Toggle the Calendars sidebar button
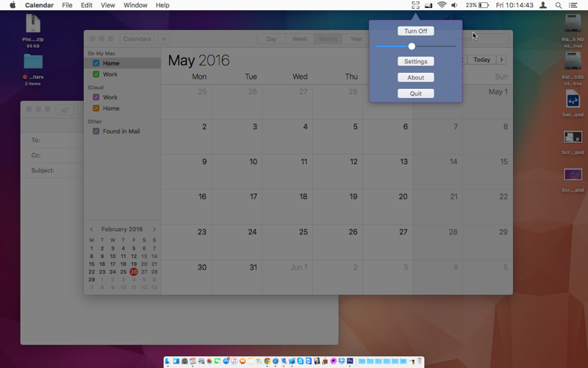Viewport: 588px width, 368px height. tap(137, 39)
